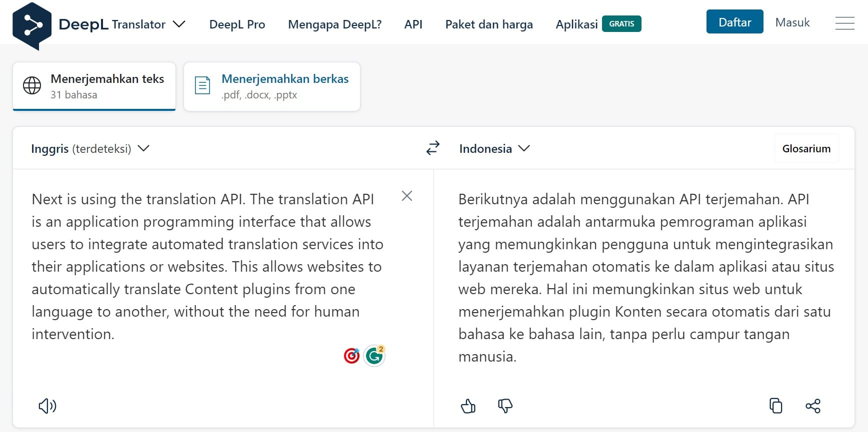Click the "31 bahasa" subtitle
The width and height of the screenshot is (868, 432).
(x=74, y=95)
